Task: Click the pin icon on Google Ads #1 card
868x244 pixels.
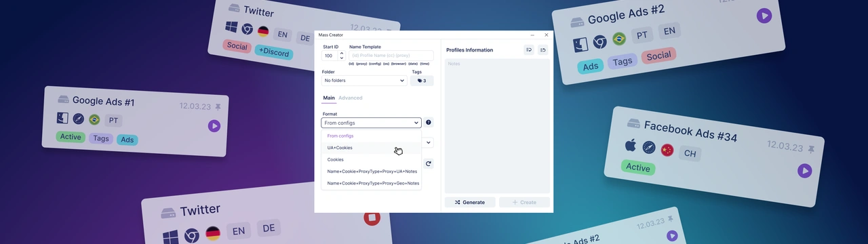Action: 218,107
